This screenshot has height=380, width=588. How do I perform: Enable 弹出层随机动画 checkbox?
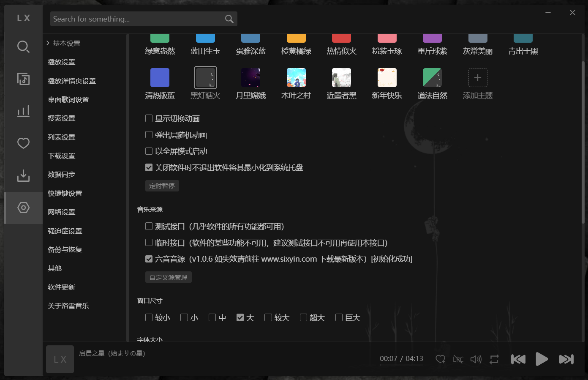click(149, 135)
